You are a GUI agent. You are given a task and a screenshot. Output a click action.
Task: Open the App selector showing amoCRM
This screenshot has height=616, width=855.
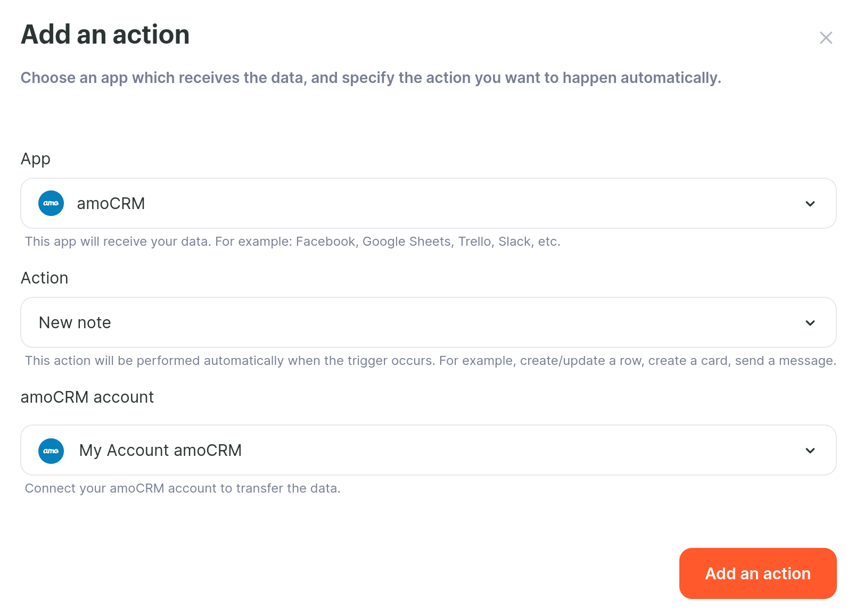[429, 203]
